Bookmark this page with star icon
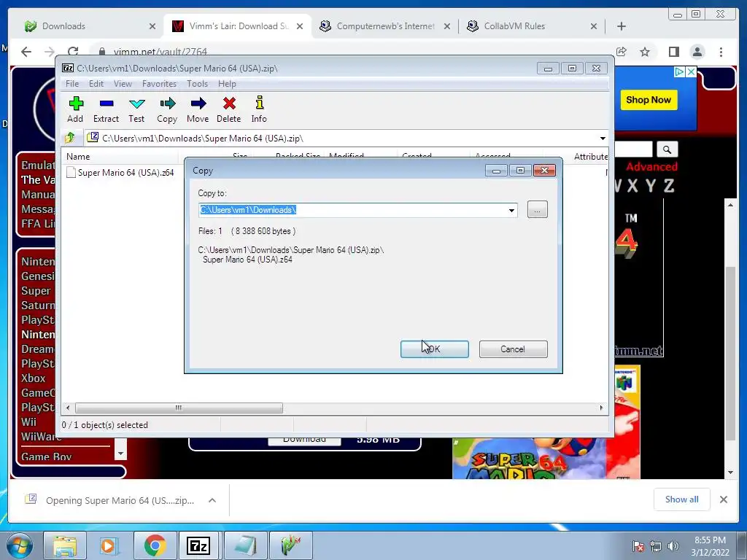Image resolution: width=747 pixels, height=560 pixels. (645, 52)
